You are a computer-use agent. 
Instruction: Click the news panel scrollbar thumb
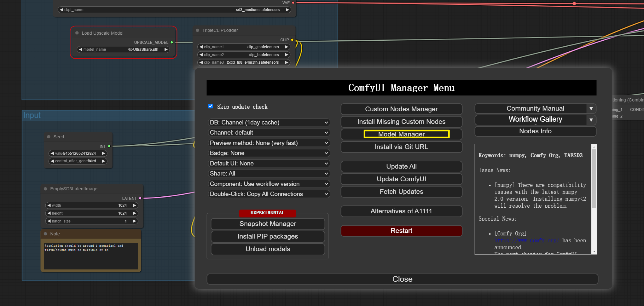click(594, 179)
